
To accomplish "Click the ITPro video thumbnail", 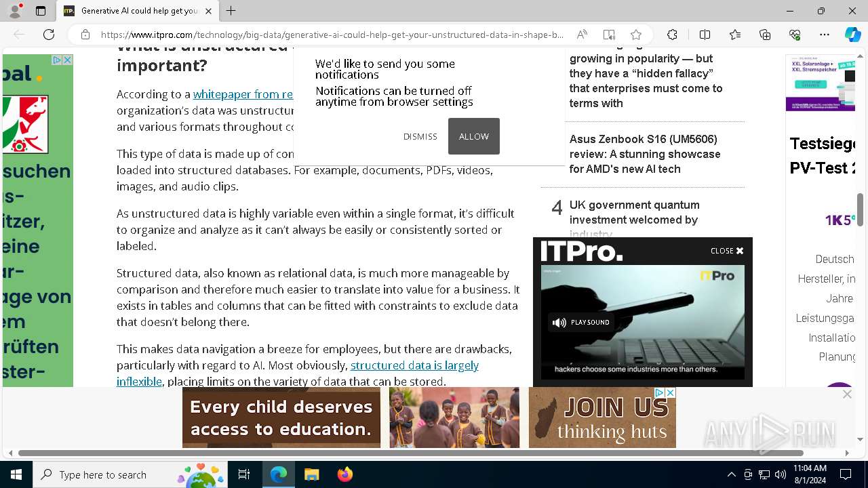I will click(x=643, y=322).
